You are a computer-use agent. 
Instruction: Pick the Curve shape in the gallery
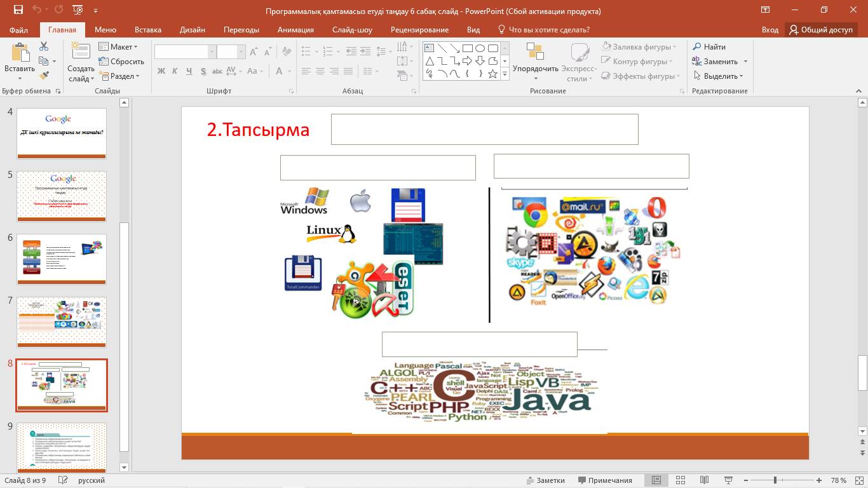pos(454,74)
